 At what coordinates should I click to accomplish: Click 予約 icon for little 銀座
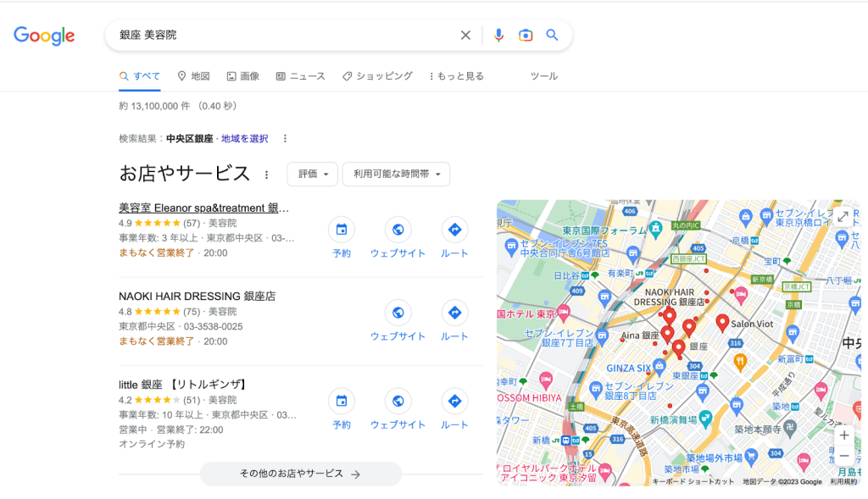tap(342, 401)
